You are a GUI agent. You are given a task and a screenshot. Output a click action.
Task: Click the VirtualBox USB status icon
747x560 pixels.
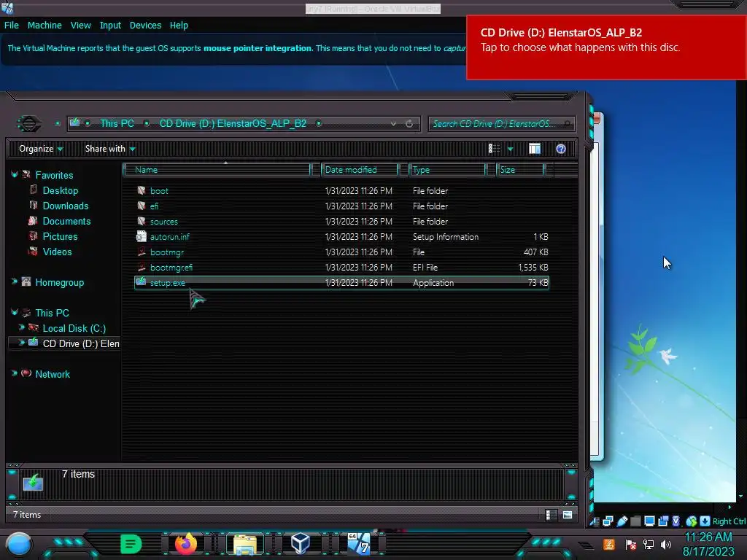622,521
